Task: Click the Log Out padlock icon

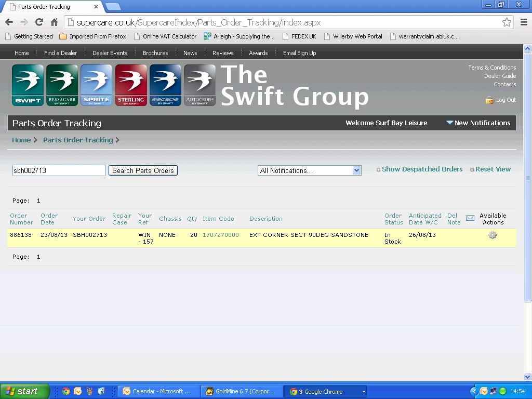Action: point(489,100)
